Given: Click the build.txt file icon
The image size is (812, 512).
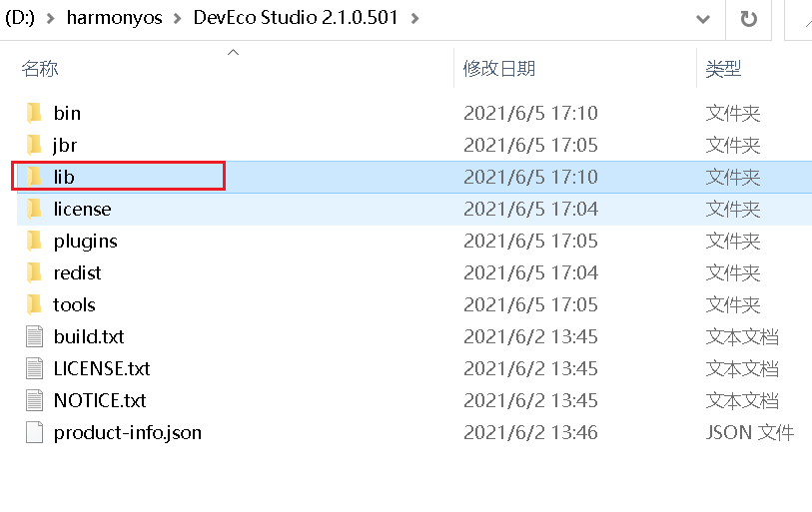Looking at the screenshot, I should pyautogui.click(x=34, y=336).
